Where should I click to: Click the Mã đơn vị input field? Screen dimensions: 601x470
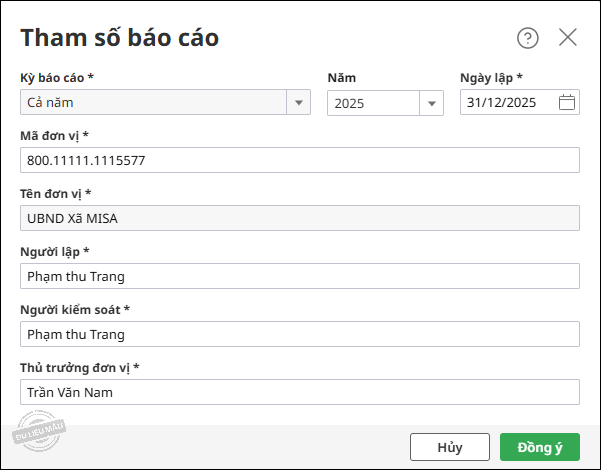point(300,160)
